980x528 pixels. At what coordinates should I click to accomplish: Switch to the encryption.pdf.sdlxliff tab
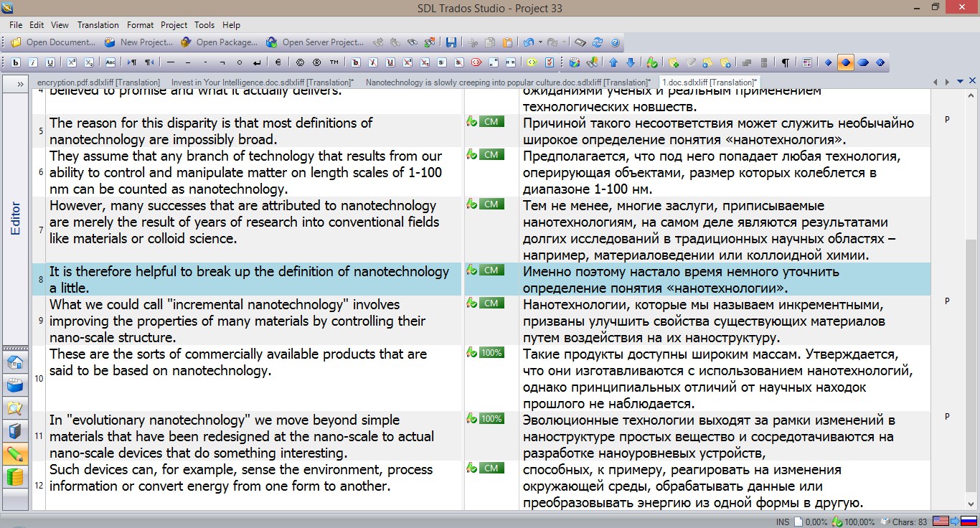pos(98,82)
